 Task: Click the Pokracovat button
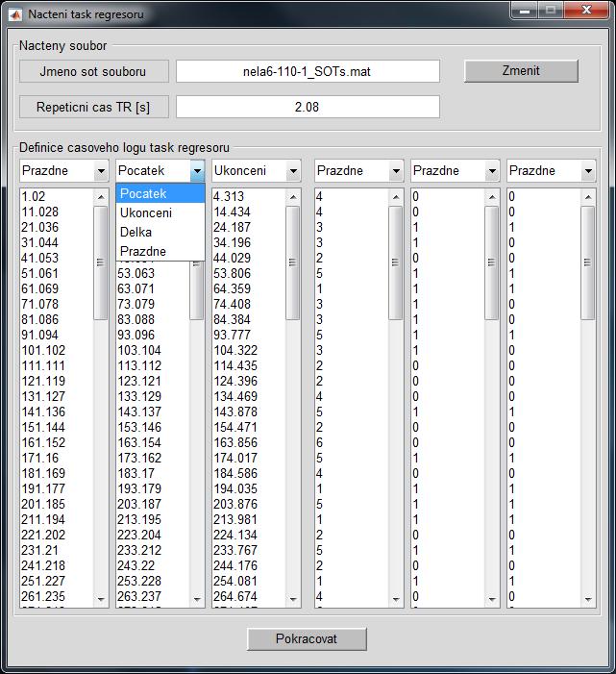click(x=307, y=638)
